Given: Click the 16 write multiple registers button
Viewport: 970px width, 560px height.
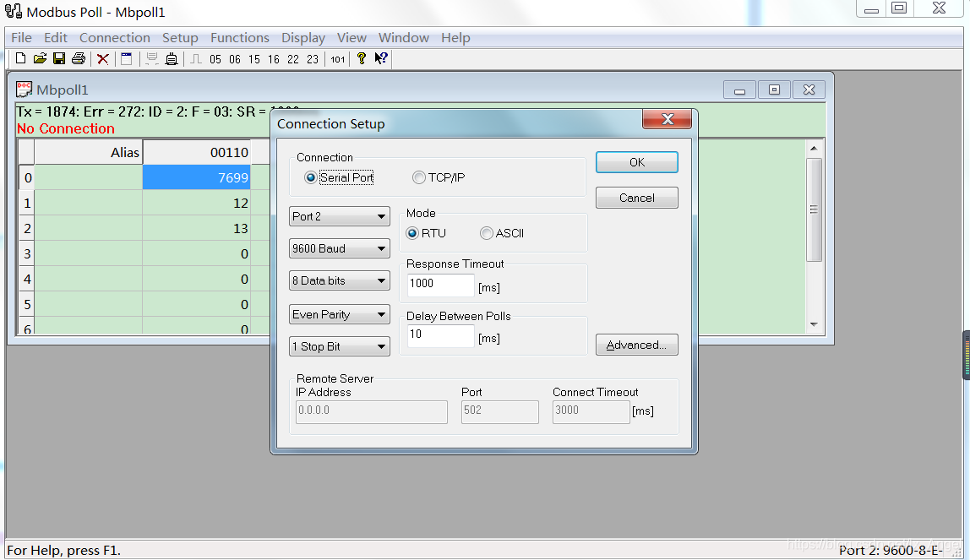Looking at the screenshot, I should click(x=274, y=59).
